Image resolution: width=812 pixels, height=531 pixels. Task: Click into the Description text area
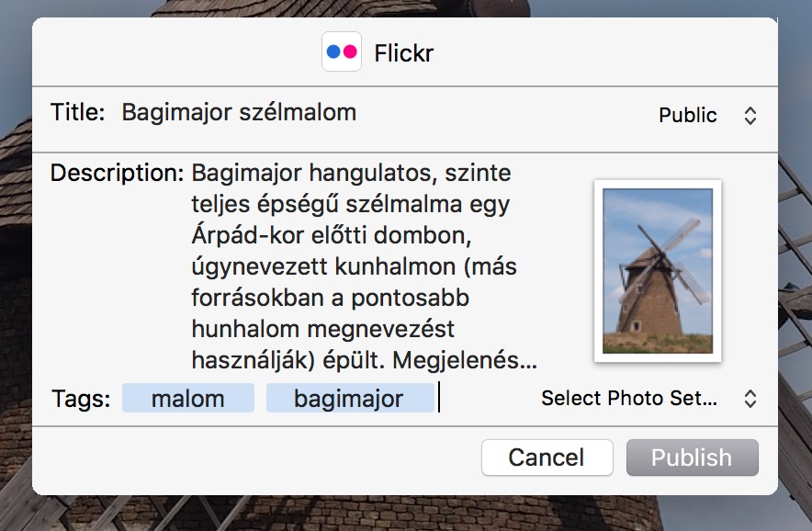[x=363, y=266]
